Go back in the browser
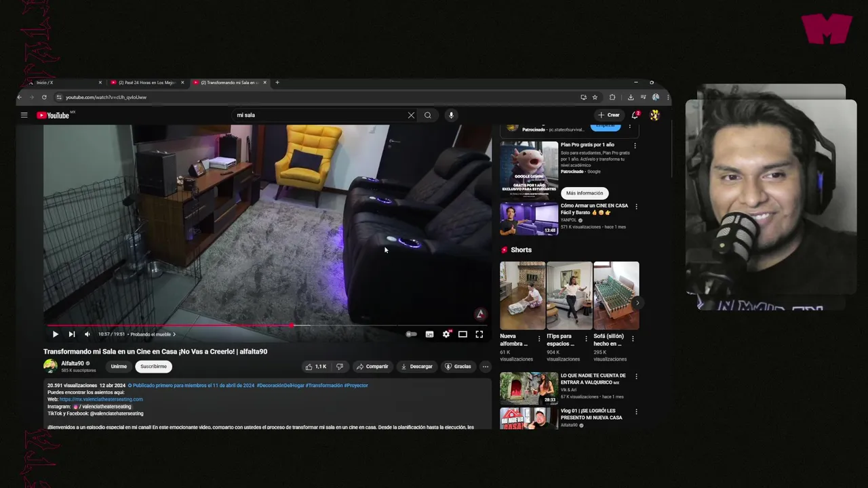 (x=20, y=97)
